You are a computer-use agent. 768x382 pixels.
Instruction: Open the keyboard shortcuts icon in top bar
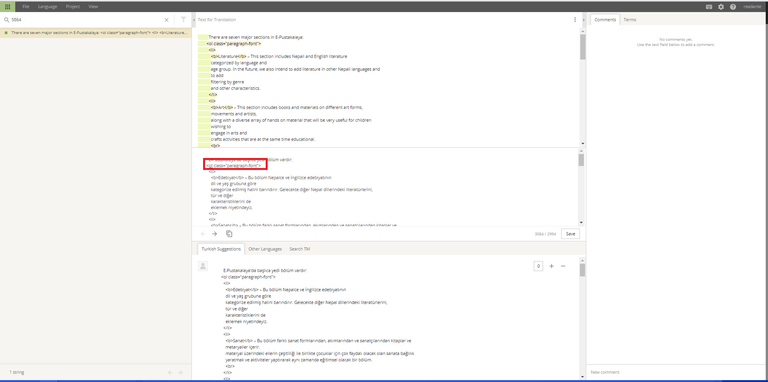pos(709,7)
